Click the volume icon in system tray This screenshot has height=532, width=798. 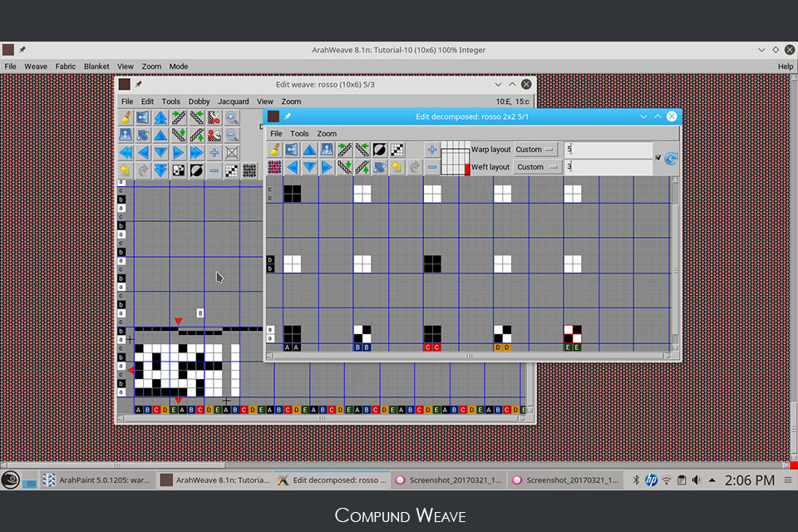[697, 480]
